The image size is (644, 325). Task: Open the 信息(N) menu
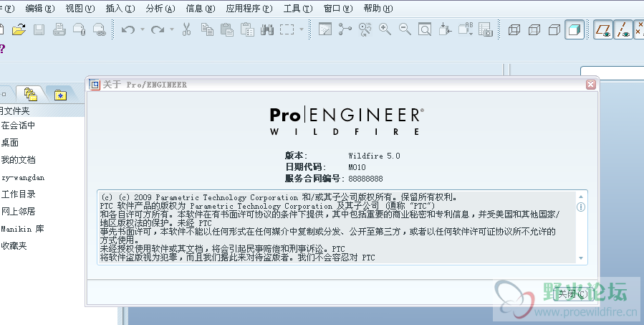pyautogui.click(x=201, y=9)
